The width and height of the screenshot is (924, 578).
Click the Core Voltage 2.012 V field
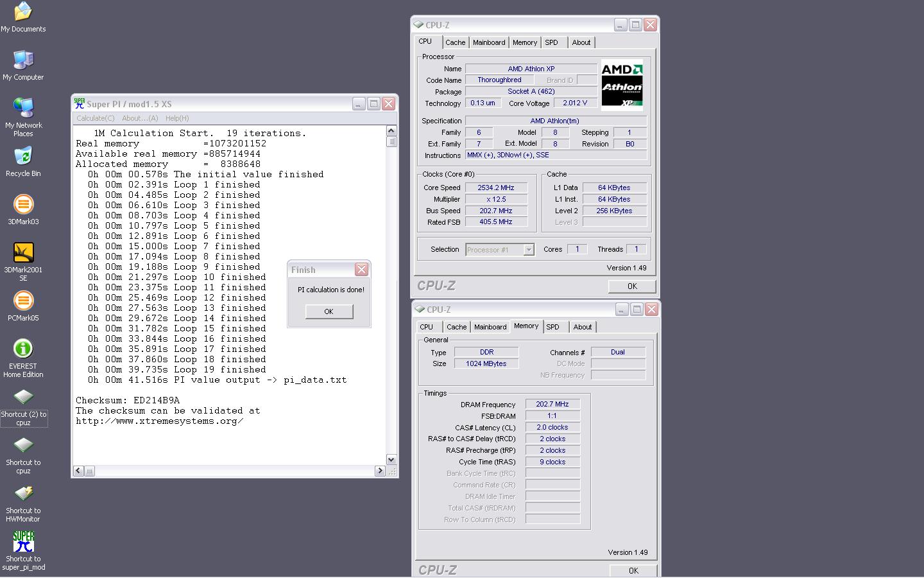[575, 103]
